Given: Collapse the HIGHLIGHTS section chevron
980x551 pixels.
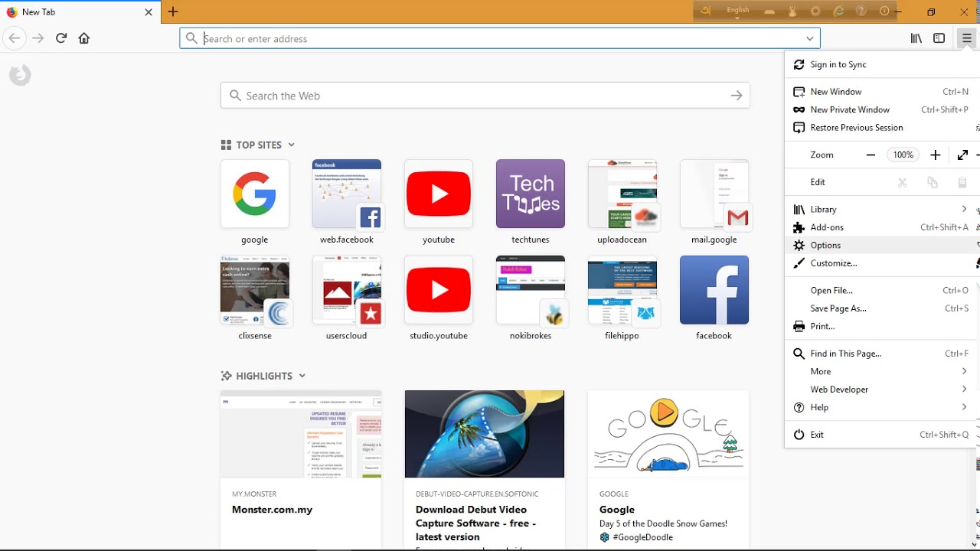Looking at the screenshot, I should 302,376.
